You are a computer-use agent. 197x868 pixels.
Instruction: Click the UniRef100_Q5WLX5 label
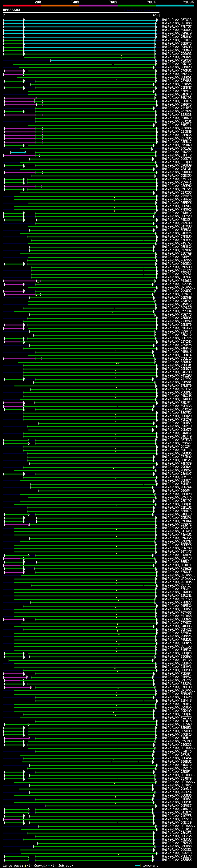tap(177, 359)
